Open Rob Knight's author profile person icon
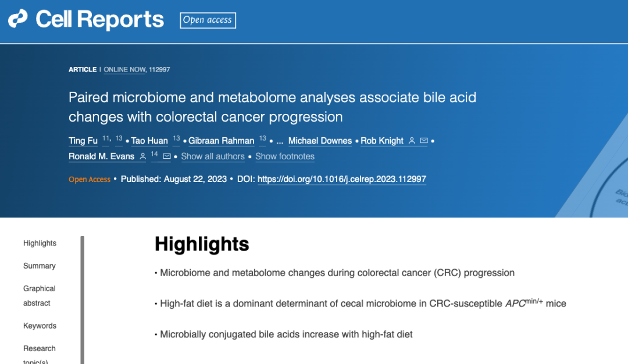This screenshot has width=628, height=364. [412, 141]
